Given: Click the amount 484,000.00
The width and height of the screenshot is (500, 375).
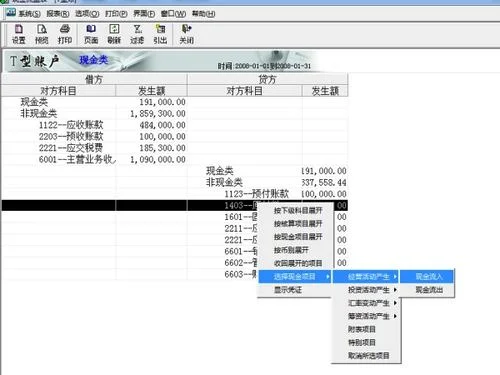Looking at the screenshot, I should coord(162,125).
